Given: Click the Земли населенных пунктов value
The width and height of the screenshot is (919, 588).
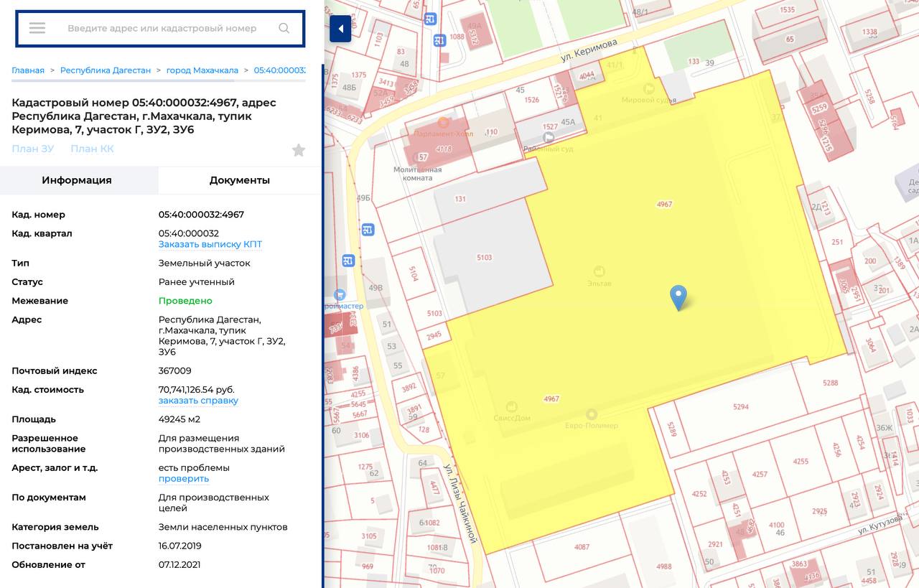Looking at the screenshot, I should pos(223,527).
